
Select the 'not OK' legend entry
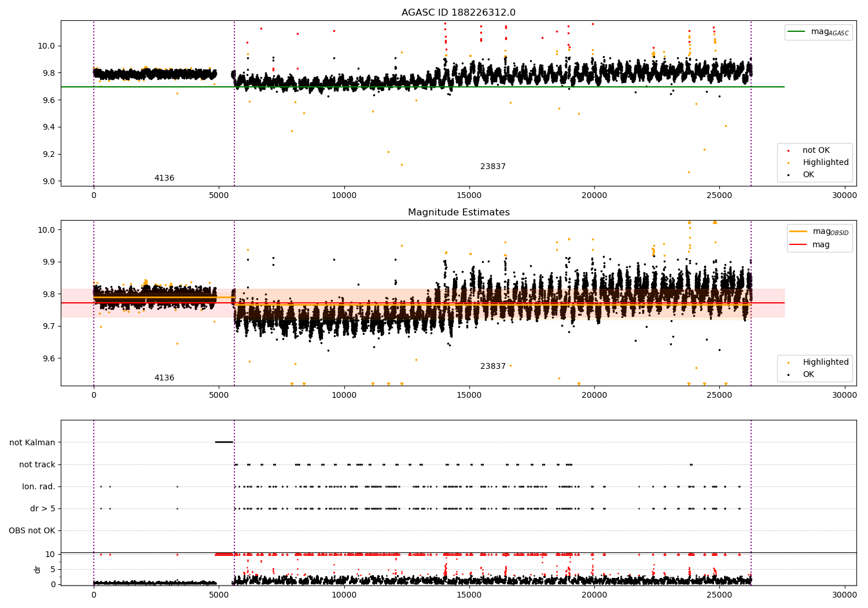pyautogui.click(x=816, y=151)
